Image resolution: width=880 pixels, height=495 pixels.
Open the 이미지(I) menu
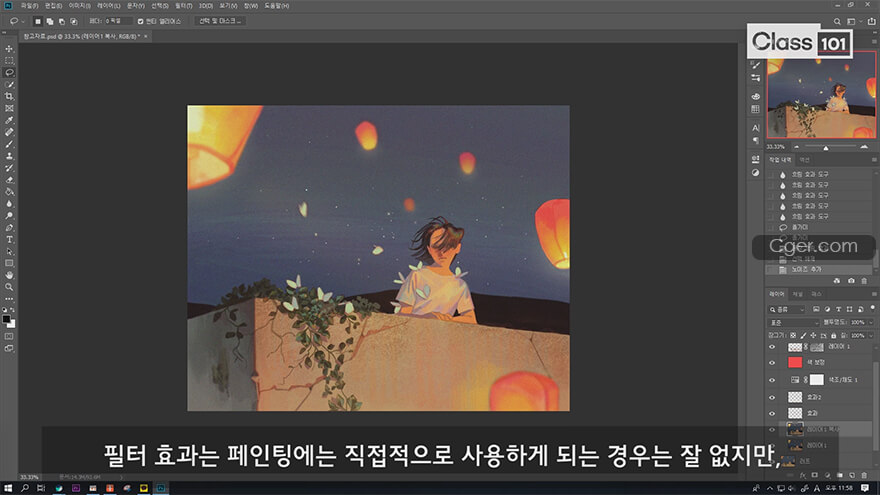coord(79,6)
